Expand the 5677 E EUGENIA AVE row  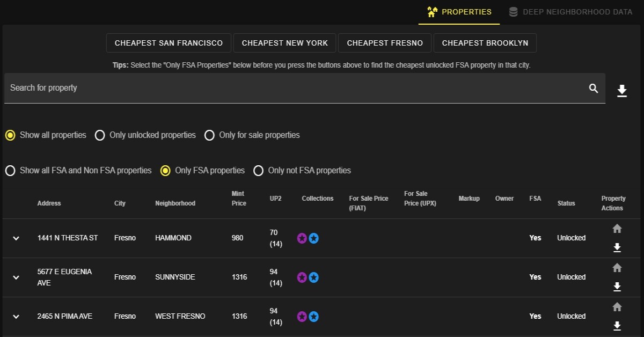[x=16, y=277]
